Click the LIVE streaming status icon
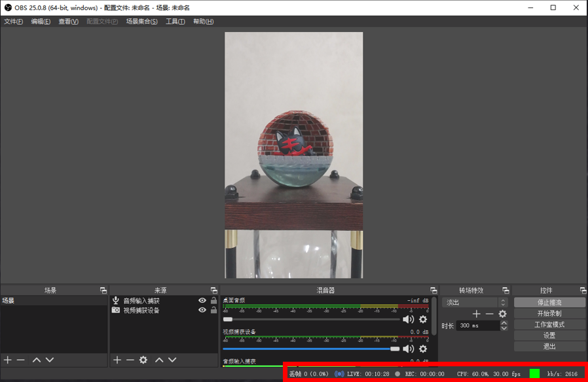The width and height of the screenshot is (588, 382). point(339,373)
